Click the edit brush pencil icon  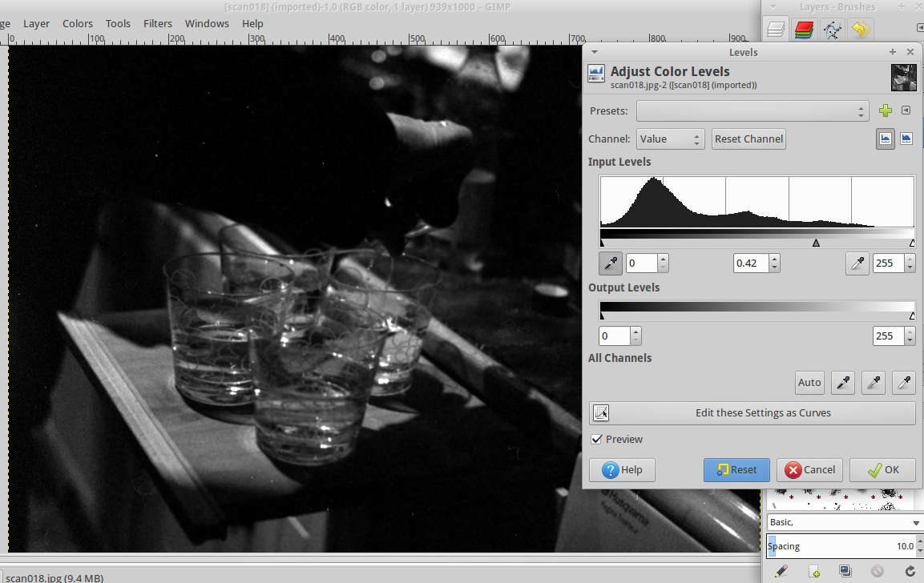tap(781, 571)
